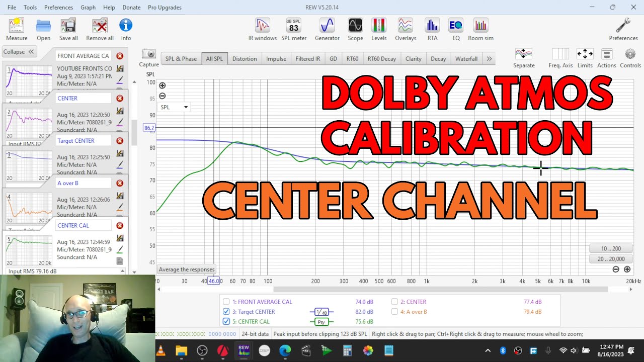Click the Separate traces icon
This screenshot has width=644, height=362.
tap(524, 58)
